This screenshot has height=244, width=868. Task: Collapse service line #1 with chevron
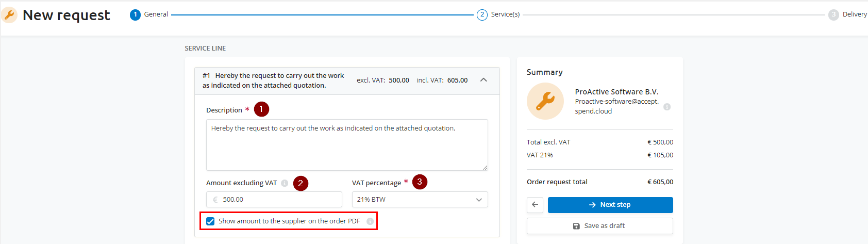pos(483,80)
